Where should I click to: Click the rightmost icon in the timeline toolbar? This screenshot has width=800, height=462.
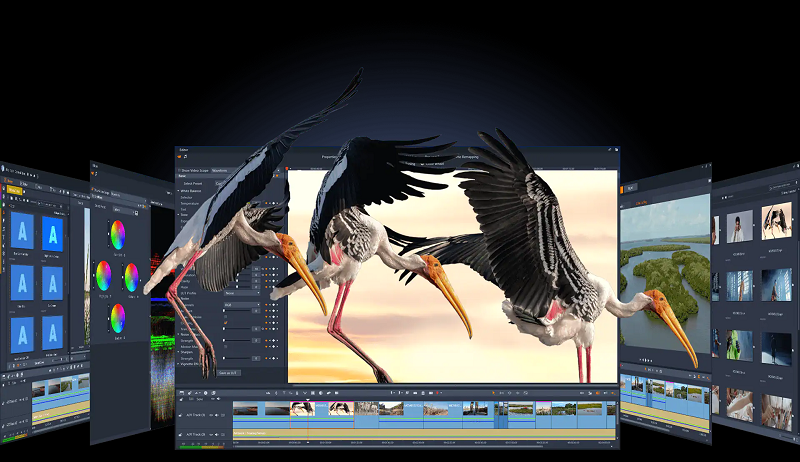612,393
